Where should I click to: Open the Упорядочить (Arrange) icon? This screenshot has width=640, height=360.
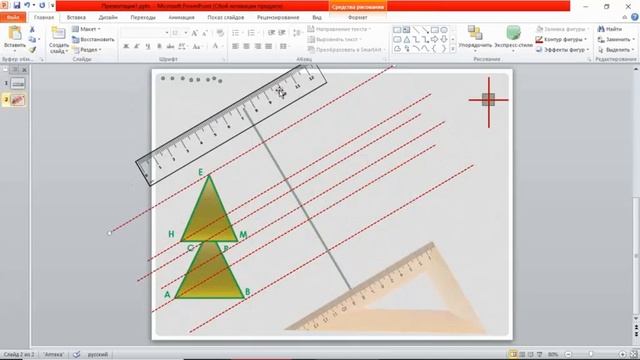475,32
